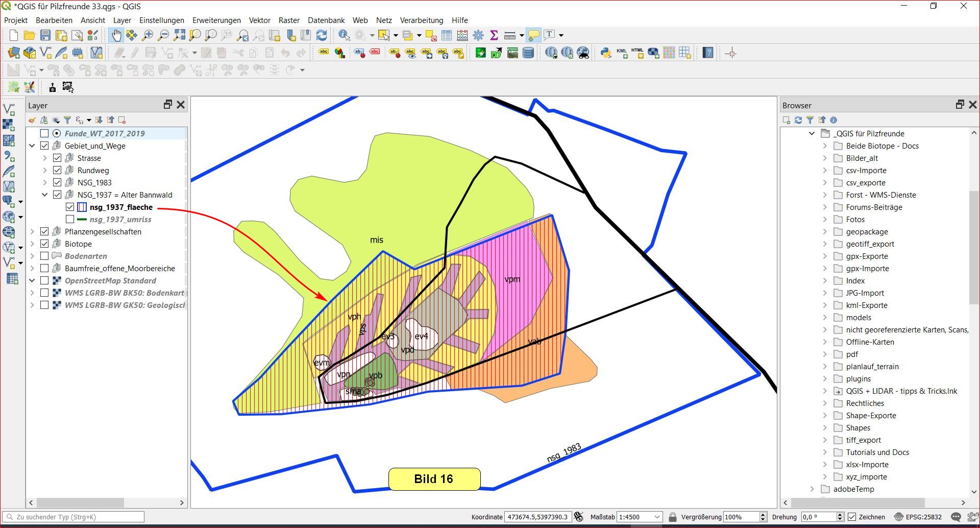Open the Python console icon
This screenshot has height=528, width=980.
point(606,53)
